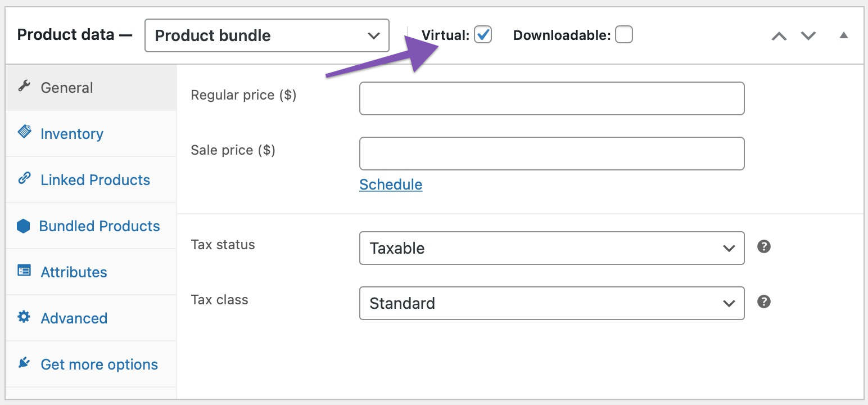Open the Tax class help tooltip
This screenshot has height=405, width=868.
point(763,301)
